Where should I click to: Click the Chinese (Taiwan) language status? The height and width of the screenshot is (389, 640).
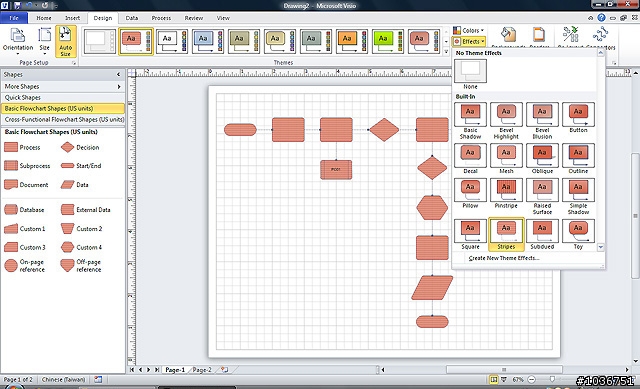[x=63, y=380]
